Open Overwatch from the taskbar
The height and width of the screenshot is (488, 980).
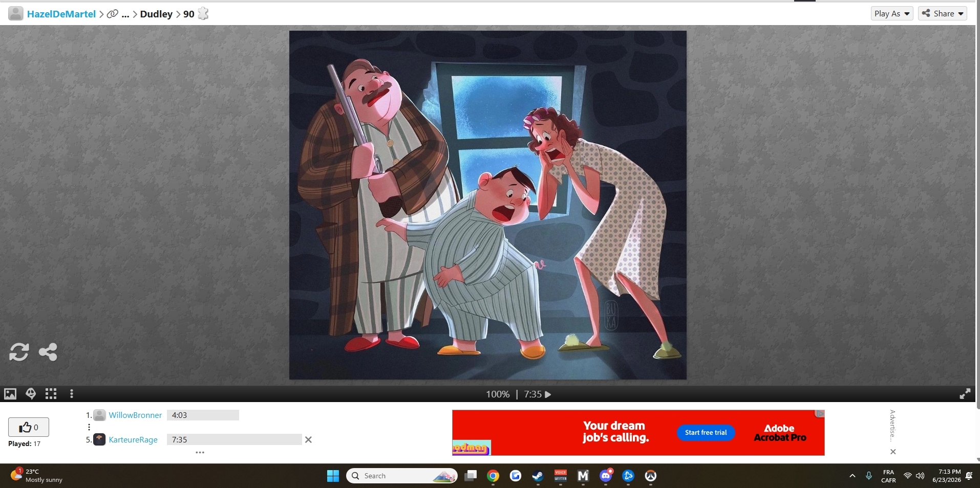pos(651,476)
